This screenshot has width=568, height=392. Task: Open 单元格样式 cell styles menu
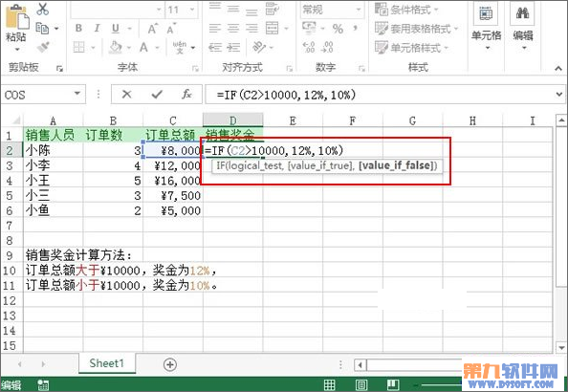coord(411,47)
